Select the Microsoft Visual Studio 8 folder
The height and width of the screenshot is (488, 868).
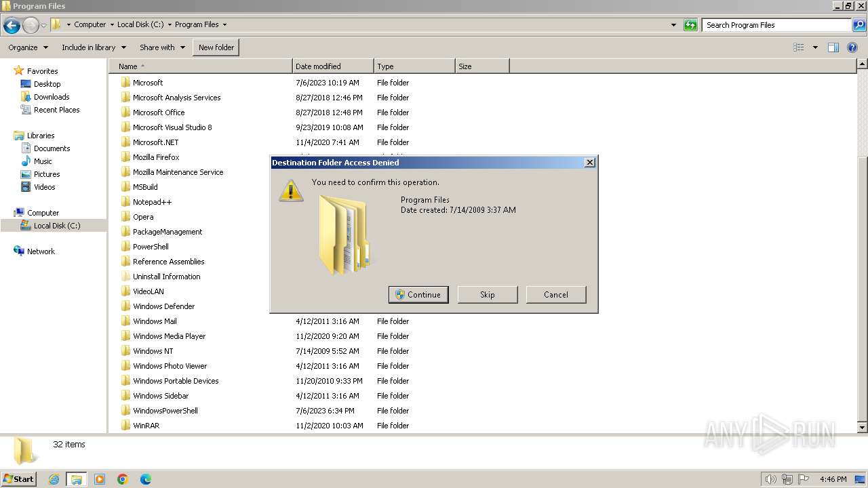click(172, 127)
